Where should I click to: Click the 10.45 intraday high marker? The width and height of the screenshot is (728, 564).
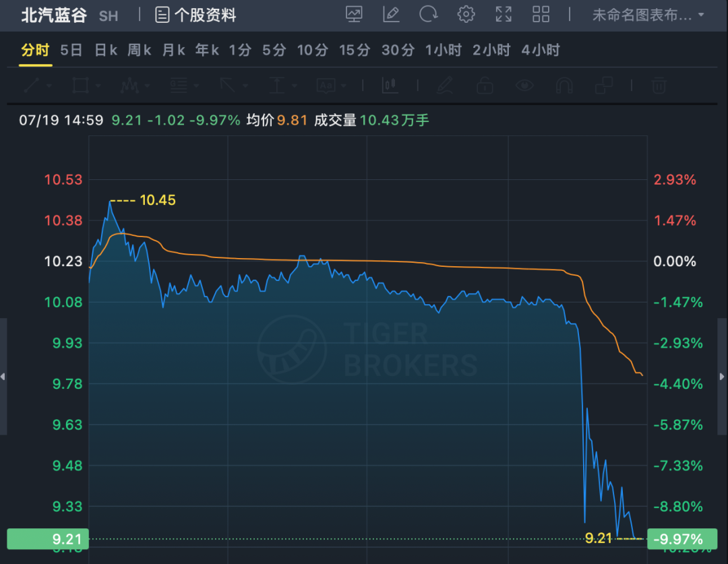(157, 200)
